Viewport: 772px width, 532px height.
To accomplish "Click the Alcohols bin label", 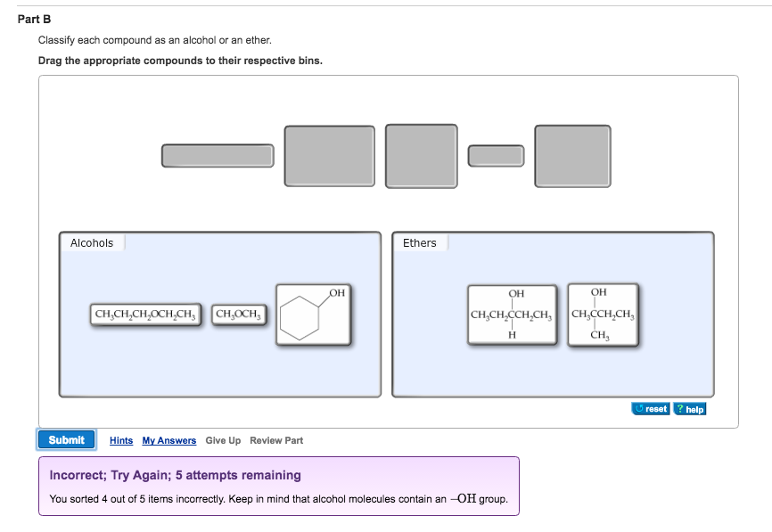I will click(92, 241).
